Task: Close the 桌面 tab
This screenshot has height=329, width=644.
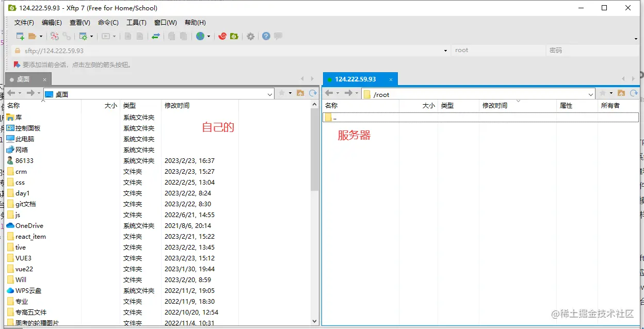Action: (x=45, y=79)
